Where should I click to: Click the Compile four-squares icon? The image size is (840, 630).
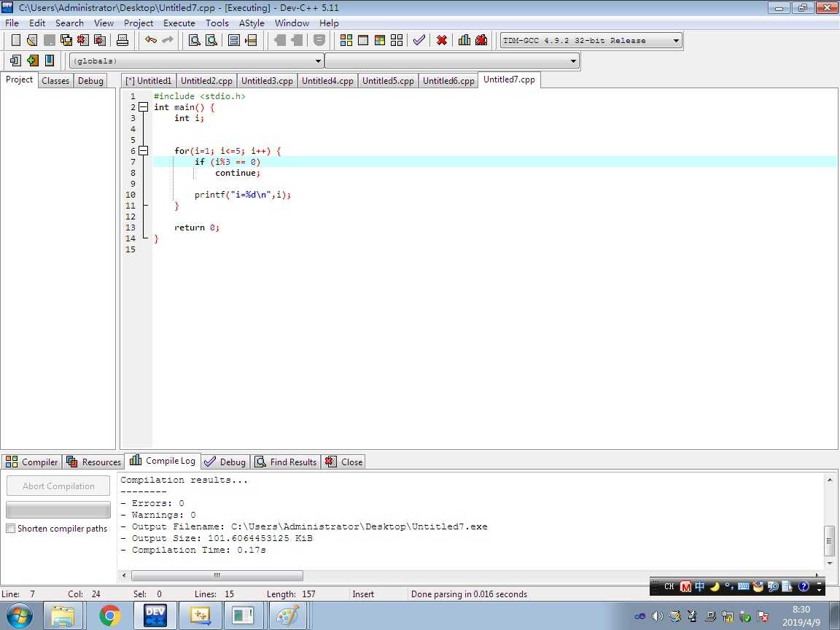(346, 40)
